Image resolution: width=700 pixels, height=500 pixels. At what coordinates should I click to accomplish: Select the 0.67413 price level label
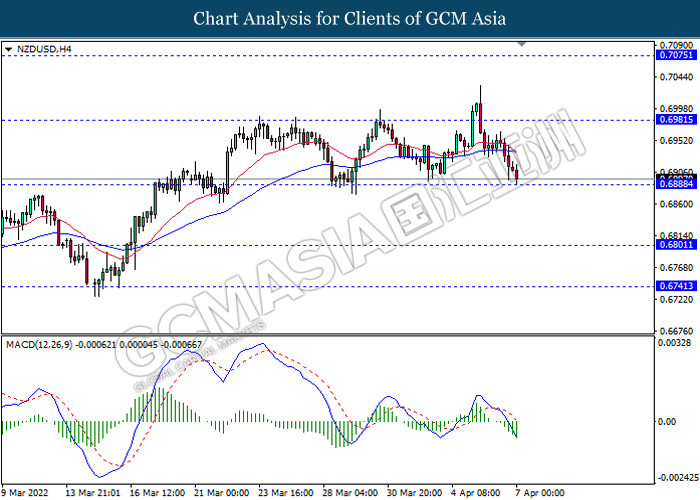676,286
